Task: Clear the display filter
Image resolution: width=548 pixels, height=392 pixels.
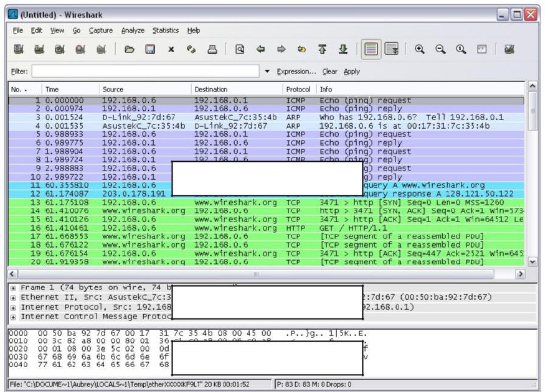Action: coord(329,72)
